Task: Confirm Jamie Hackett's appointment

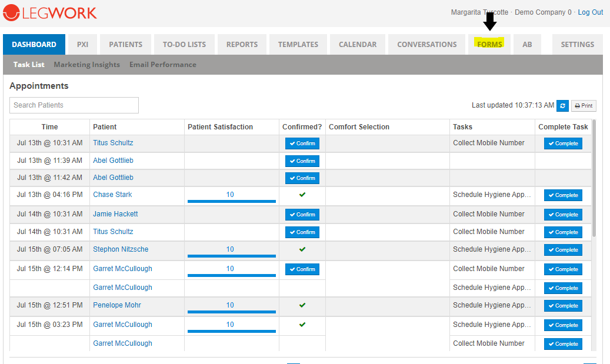Action: pyautogui.click(x=302, y=215)
